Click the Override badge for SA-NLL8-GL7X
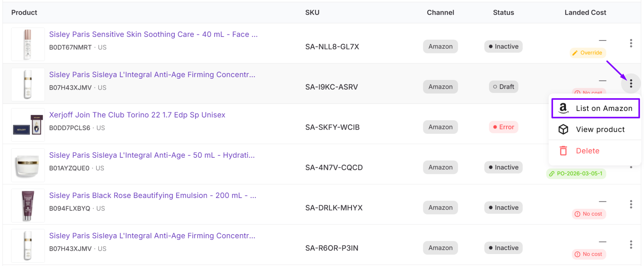The height and width of the screenshot is (266, 644). point(587,53)
